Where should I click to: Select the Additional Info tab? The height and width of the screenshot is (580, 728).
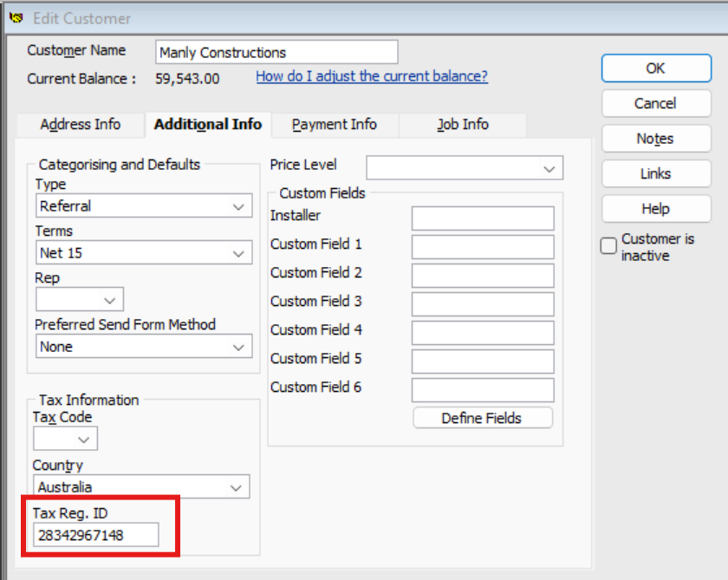pyautogui.click(x=208, y=125)
